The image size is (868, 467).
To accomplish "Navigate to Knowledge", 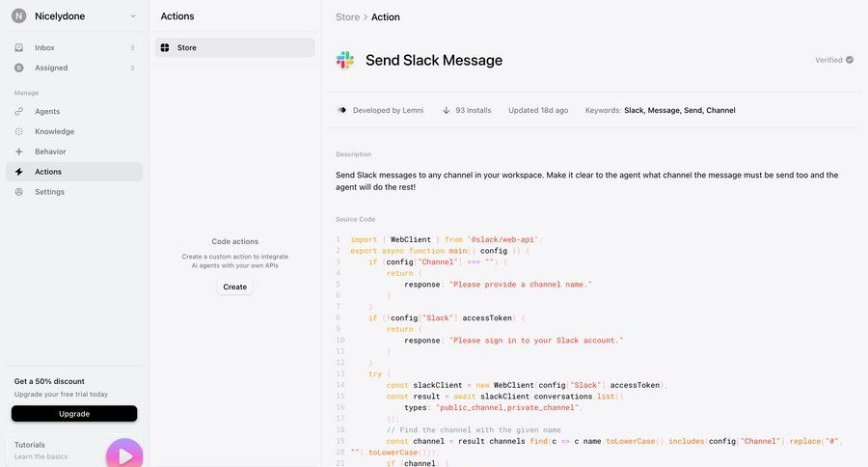I will click(74, 131).
